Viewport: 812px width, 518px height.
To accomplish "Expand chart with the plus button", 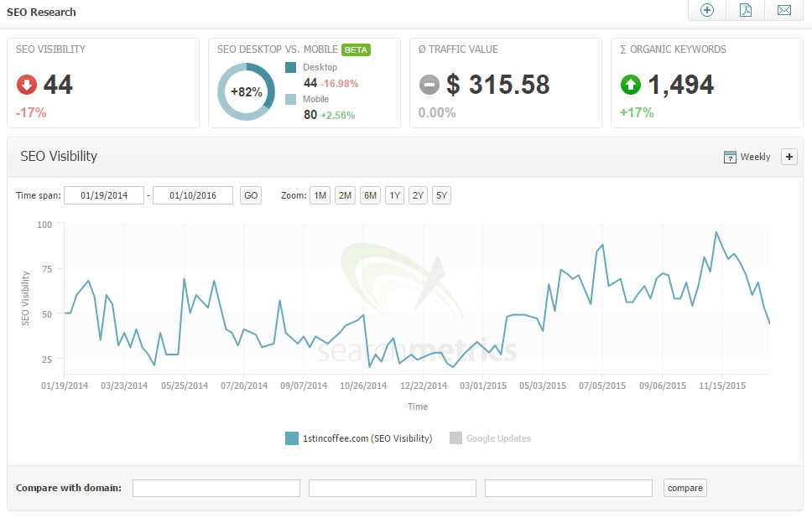I will tap(789, 157).
